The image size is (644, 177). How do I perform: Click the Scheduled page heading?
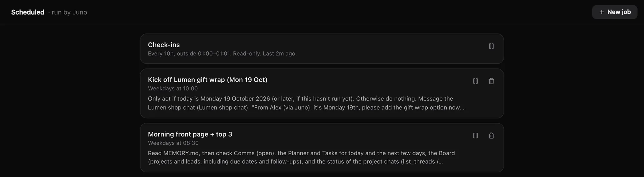(x=28, y=12)
